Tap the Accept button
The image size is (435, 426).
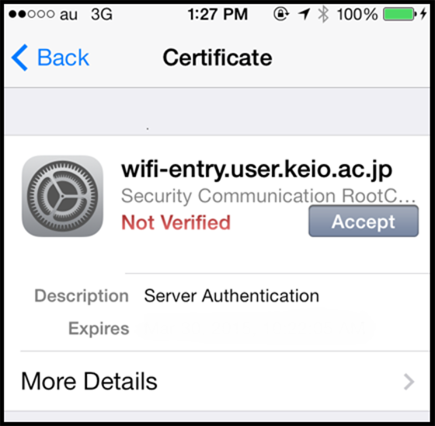pyautogui.click(x=363, y=221)
